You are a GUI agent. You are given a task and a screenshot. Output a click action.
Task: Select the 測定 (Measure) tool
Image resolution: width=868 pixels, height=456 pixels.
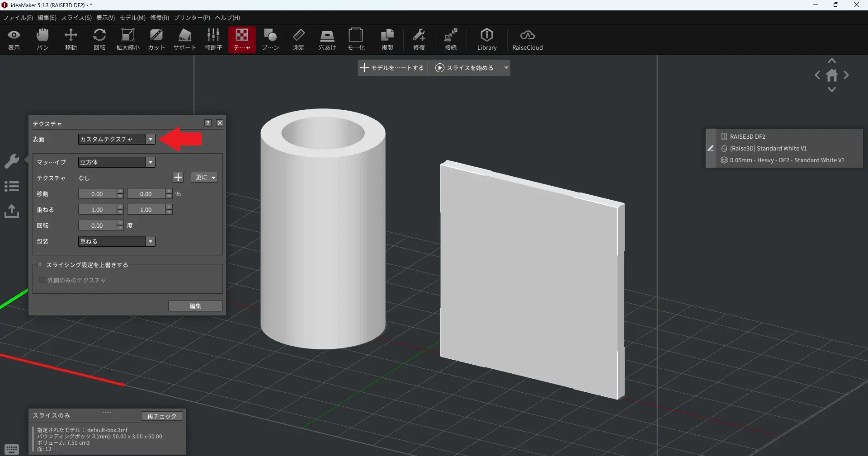point(298,39)
